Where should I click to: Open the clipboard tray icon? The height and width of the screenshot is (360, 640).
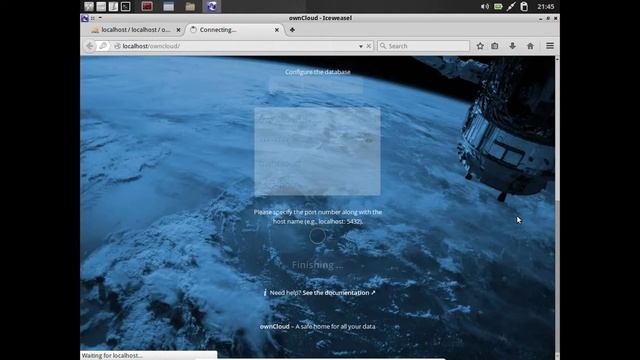(x=524, y=7)
